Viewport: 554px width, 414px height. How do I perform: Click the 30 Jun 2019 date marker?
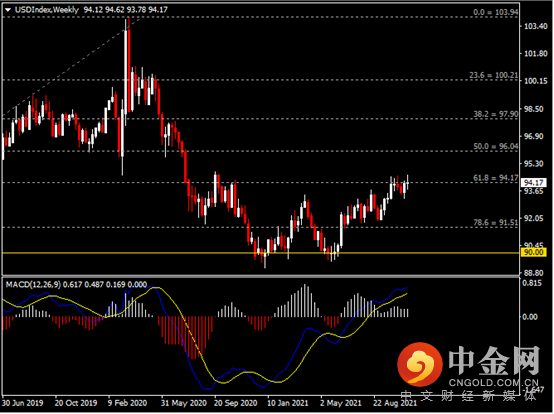point(23,403)
